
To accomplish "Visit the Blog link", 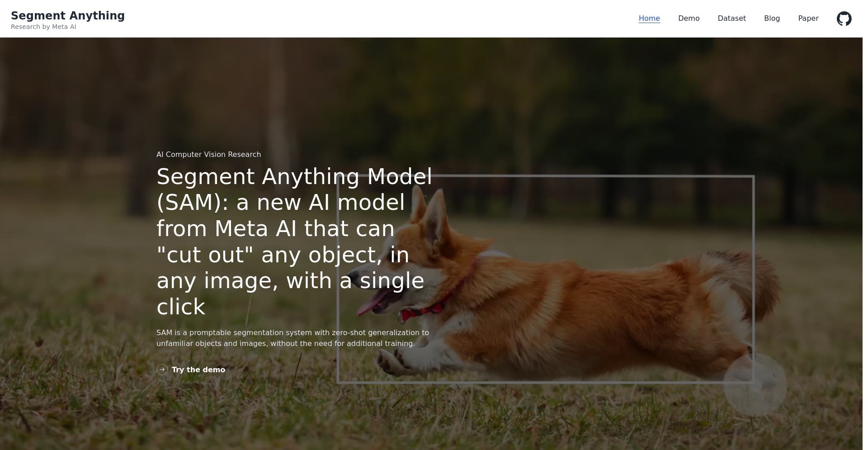I will pyautogui.click(x=772, y=19).
